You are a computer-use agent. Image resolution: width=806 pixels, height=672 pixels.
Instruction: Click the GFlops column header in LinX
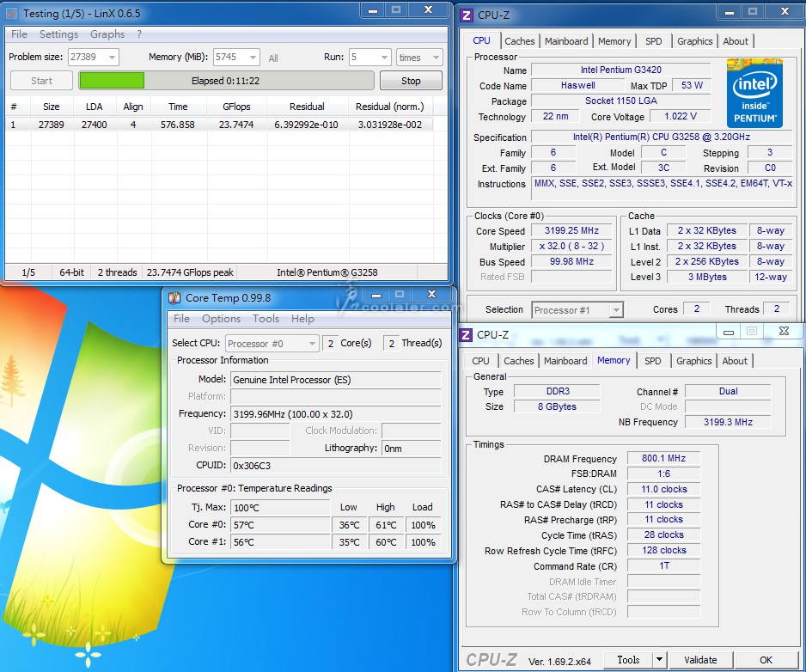(x=236, y=107)
